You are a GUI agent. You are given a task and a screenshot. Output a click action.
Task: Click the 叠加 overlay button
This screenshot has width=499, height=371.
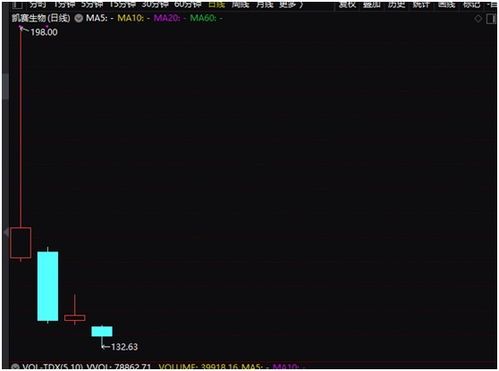[372, 5]
